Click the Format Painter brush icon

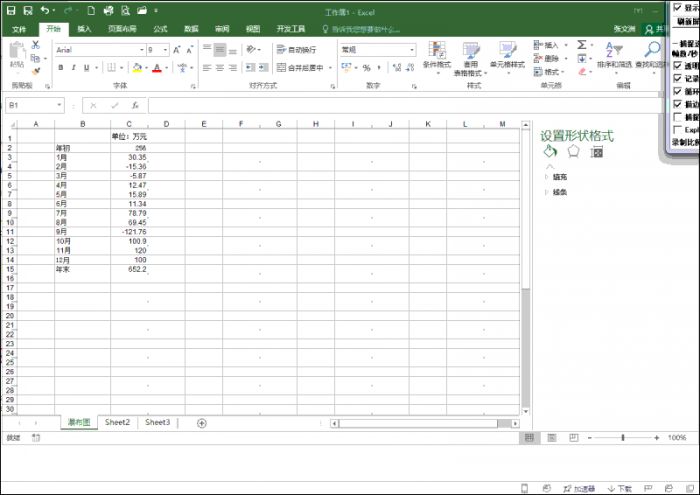pos(36,71)
